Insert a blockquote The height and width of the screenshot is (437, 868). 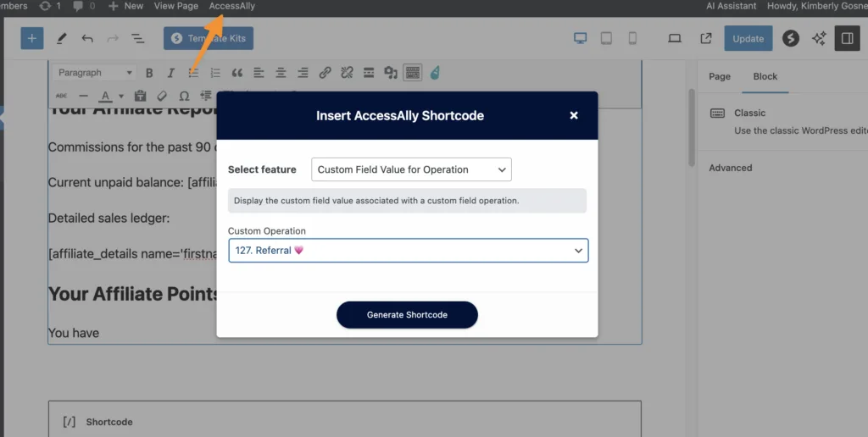pyautogui.click(x=237, y=73)
